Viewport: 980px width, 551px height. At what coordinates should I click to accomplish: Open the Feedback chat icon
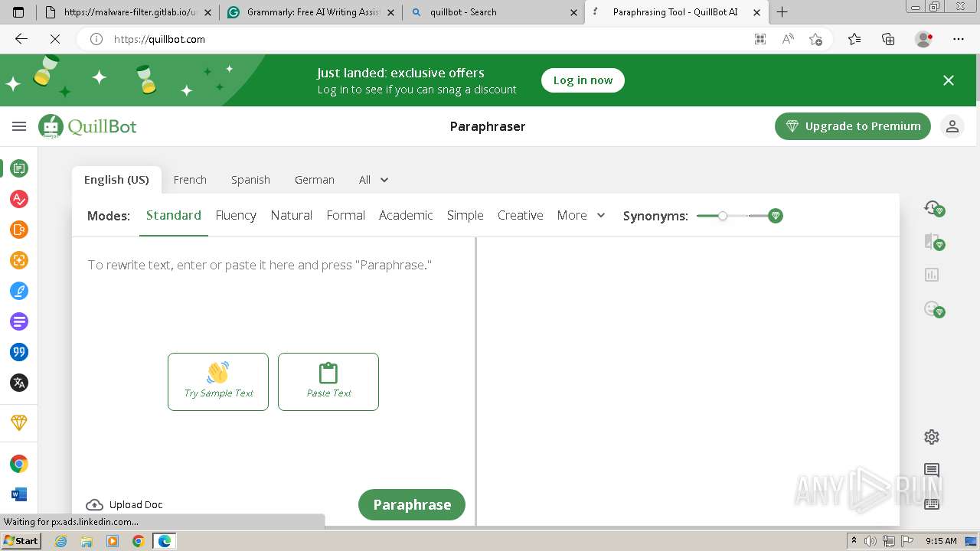click(932, 470)
